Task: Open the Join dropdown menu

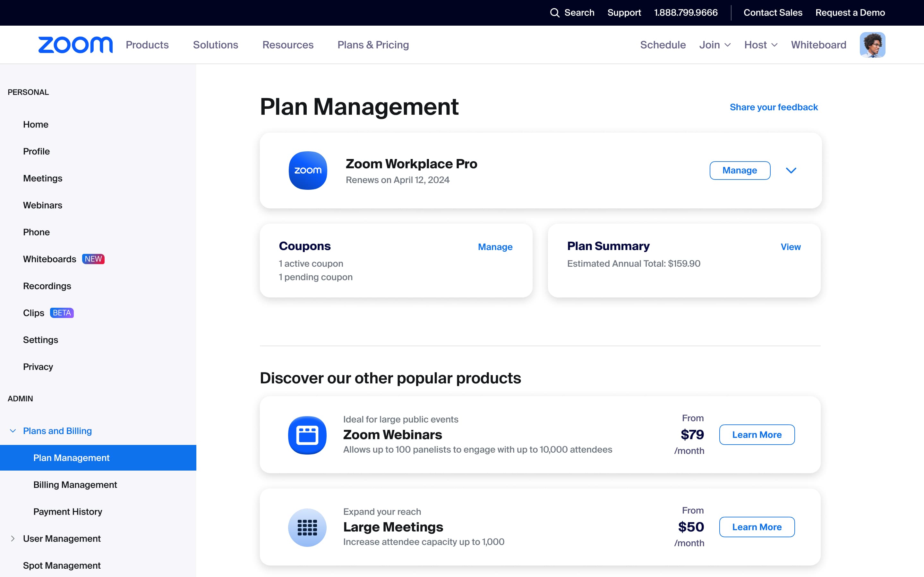Action: [715, 45]
